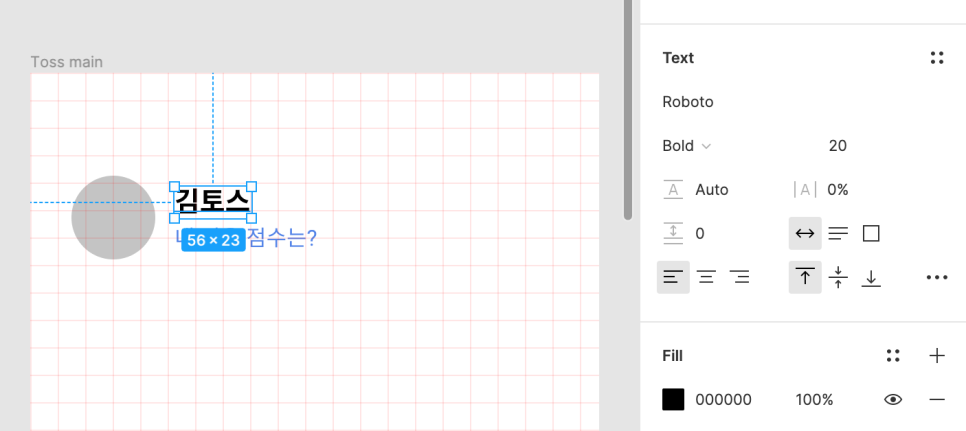966x431 pixels.
Task: Open Text section style options icon
Action: pyautogui.click(x=936, y=58)
